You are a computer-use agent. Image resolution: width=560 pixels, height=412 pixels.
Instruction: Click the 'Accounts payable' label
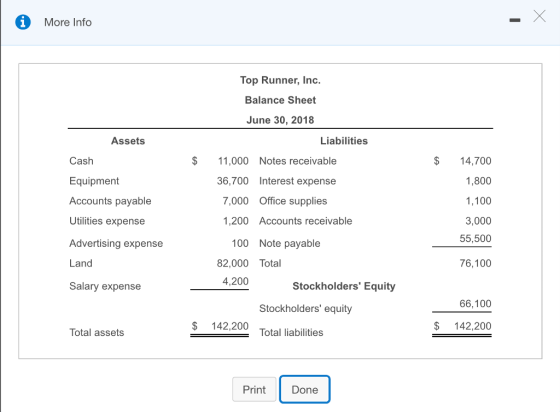pyautogui.click(x=110, y=201)
